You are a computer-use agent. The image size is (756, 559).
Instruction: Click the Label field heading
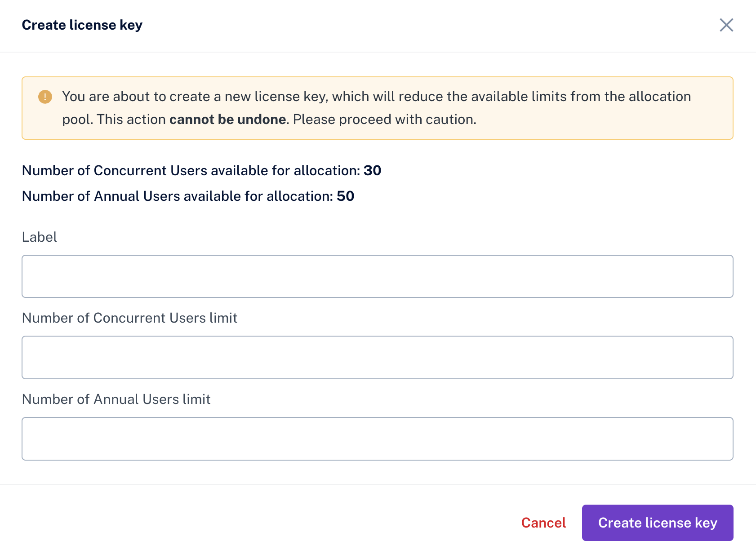pyautogui.click(x=39, y=237)
